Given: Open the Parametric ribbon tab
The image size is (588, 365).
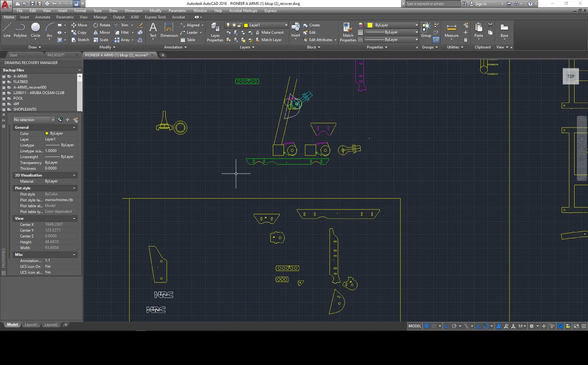Looking at the screenshot, I should click(65, 17).
